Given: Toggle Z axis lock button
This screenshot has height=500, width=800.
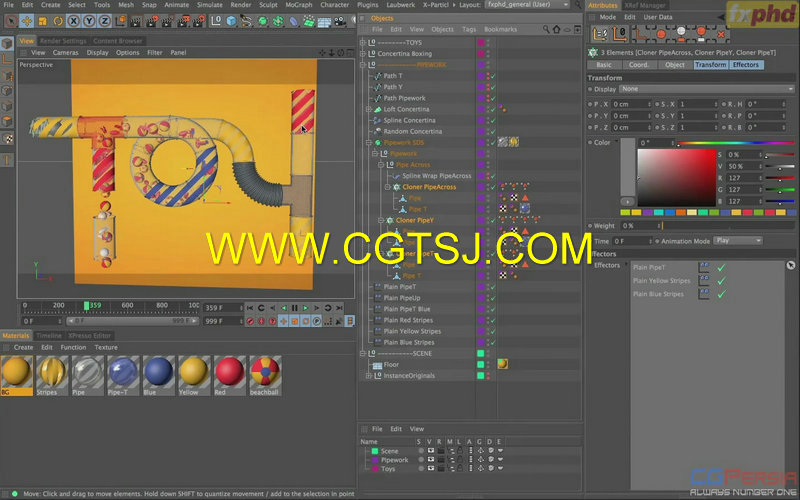Looking at the screenshot, I should click(x=105, y=21).
